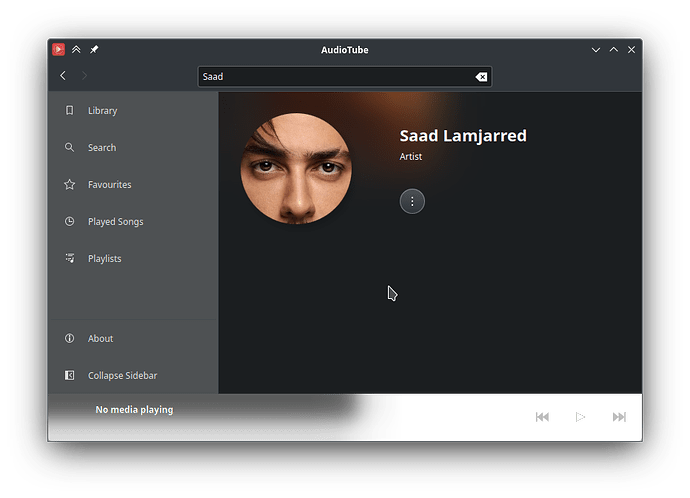Screen dimensions: 690x498
Task: Skip to previous track
Action: (x=542, y=417)
